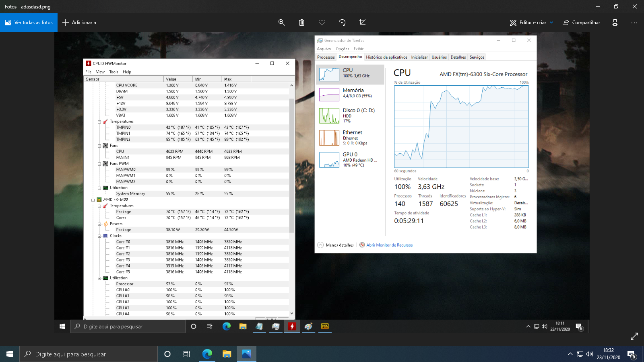Screen dimensions: 644x362
Task: Open Cortana circle on the bottom taskbar
Action: 167,354
